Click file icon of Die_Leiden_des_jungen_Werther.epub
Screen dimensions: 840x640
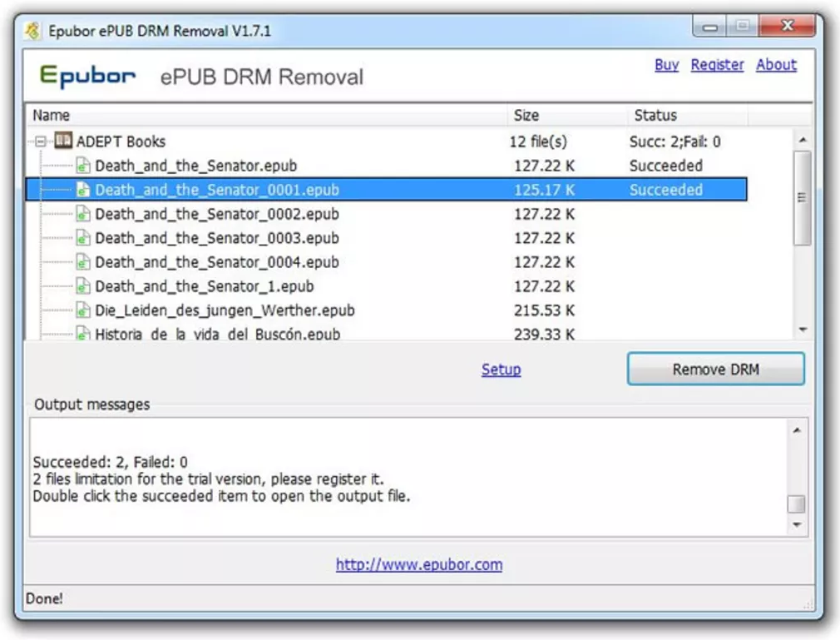83,310
